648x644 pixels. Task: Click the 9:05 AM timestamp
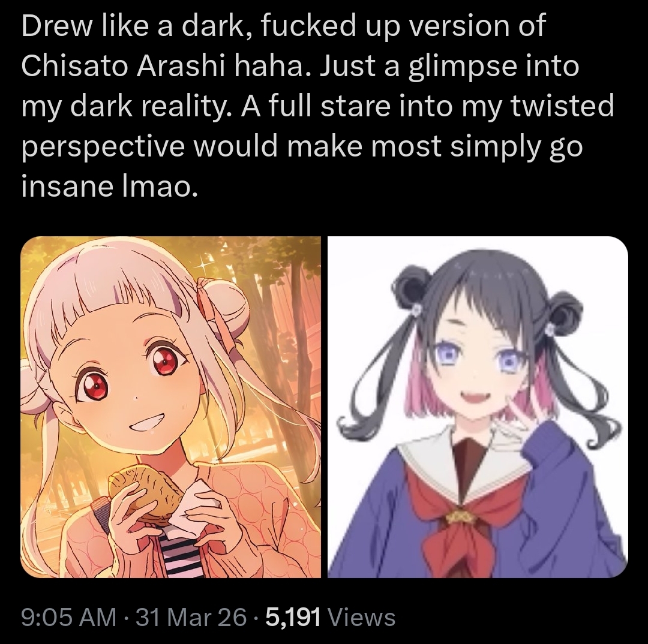[x=68, y=618]
